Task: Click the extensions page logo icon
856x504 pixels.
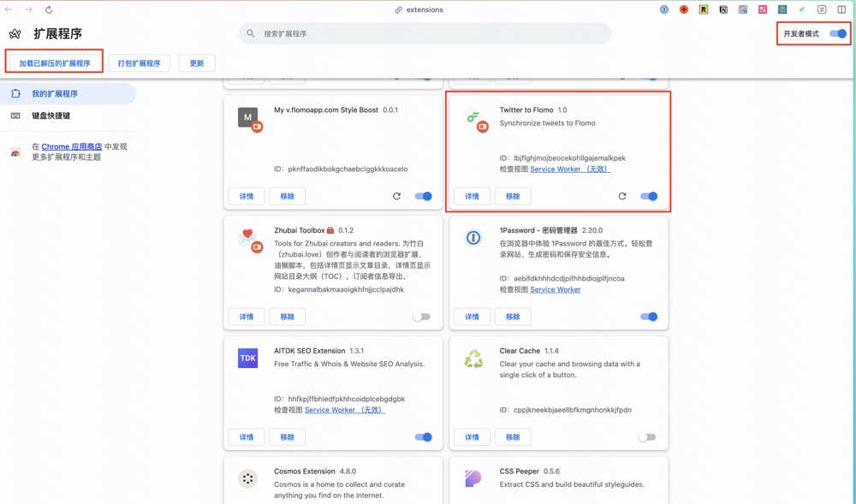Action: coord(15,34)
